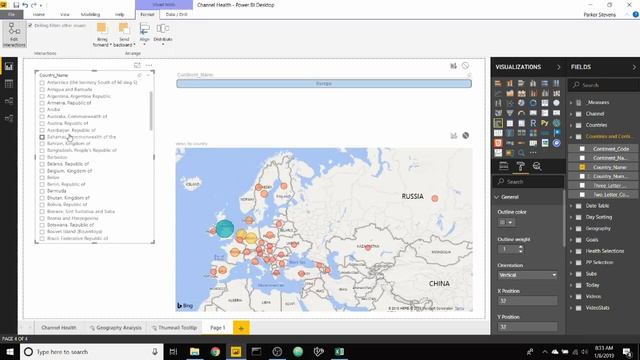Toggle Drilling filters other visuals checkbox
The height and width of the screenshot is (360, 640).
pyautogui.click(x=30, y=25)
